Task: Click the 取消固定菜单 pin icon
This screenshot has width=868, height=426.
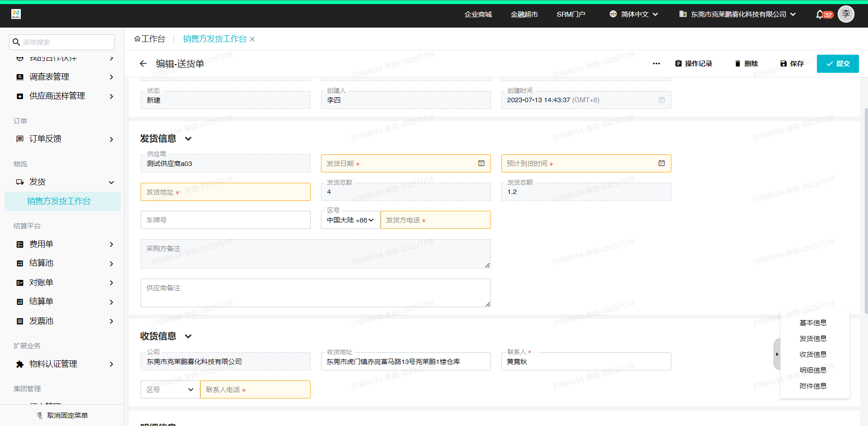Action: pyautogui.click(x=40, y=416)
